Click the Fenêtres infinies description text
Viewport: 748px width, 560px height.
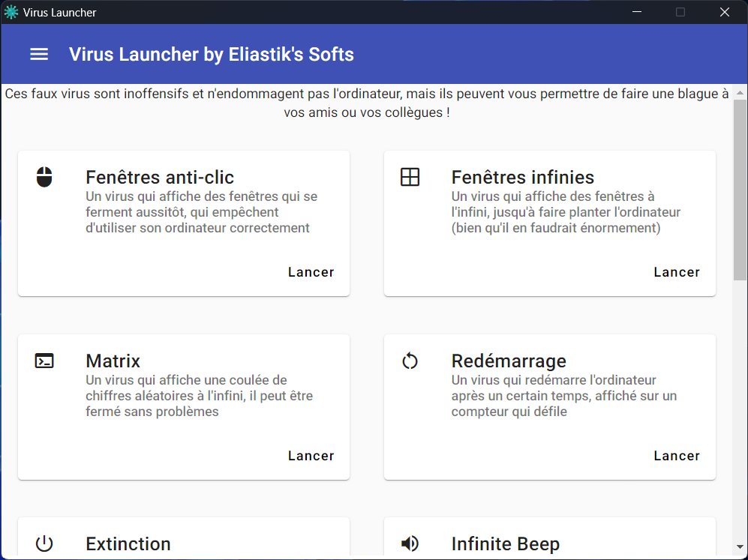click(566, 212)
